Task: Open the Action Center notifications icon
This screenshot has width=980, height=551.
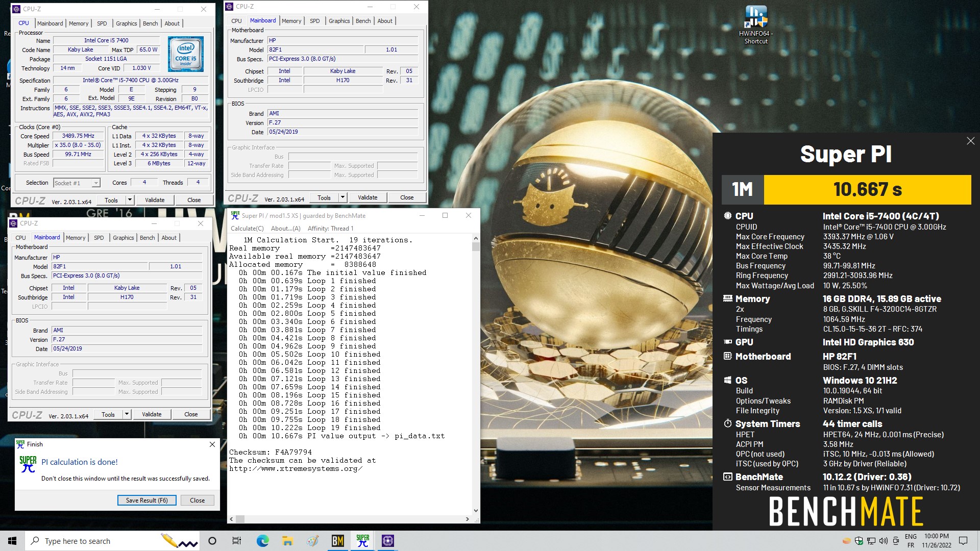Action: (x=963, y=541)
